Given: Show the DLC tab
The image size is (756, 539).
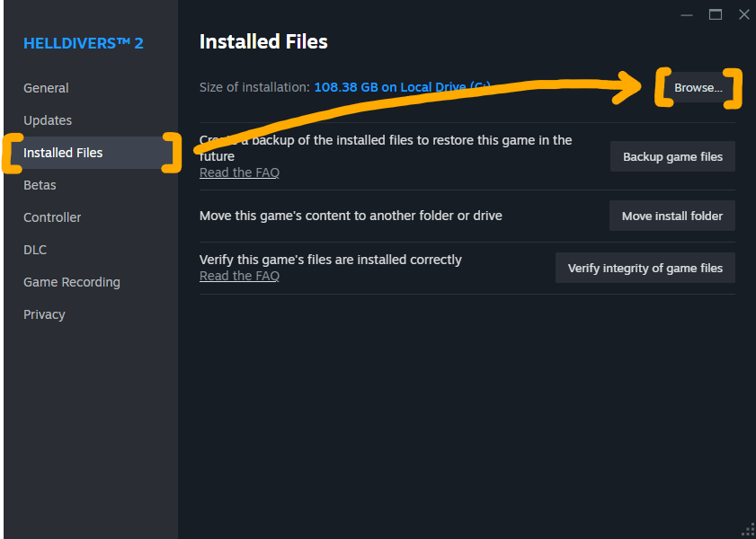Looking at the screenshot, I should (x=35, y=250).
